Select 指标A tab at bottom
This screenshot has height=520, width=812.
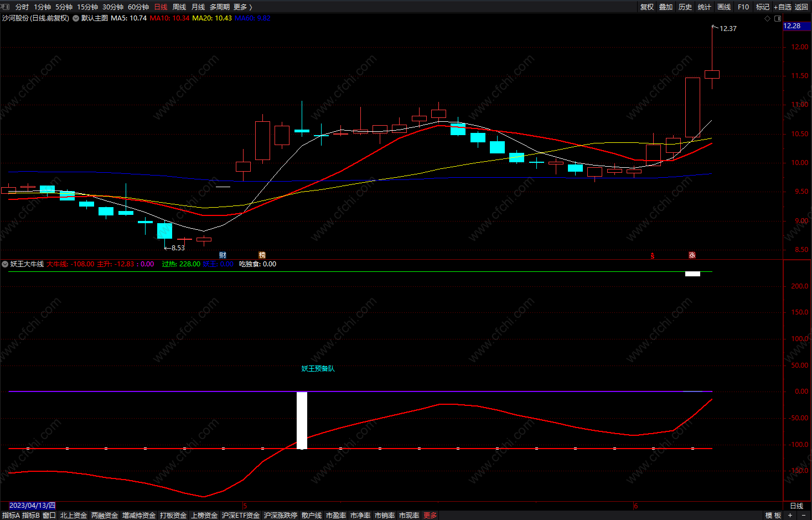11,516
